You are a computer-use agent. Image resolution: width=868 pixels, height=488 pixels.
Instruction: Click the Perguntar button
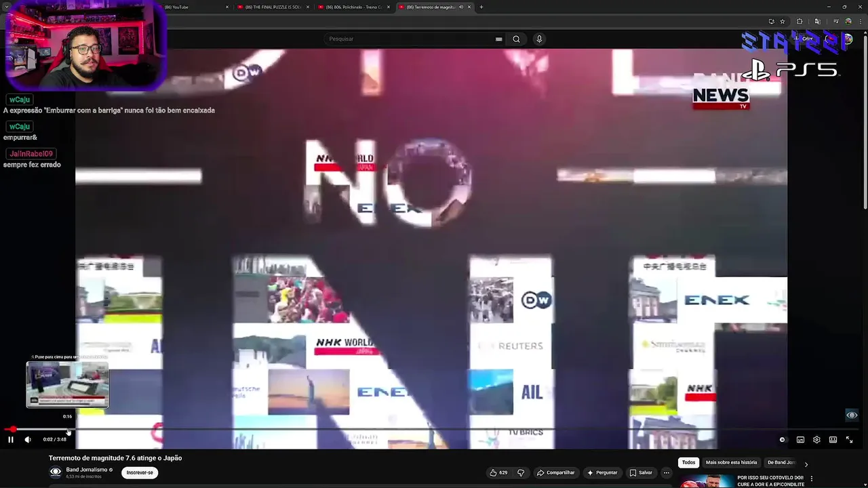602,472
